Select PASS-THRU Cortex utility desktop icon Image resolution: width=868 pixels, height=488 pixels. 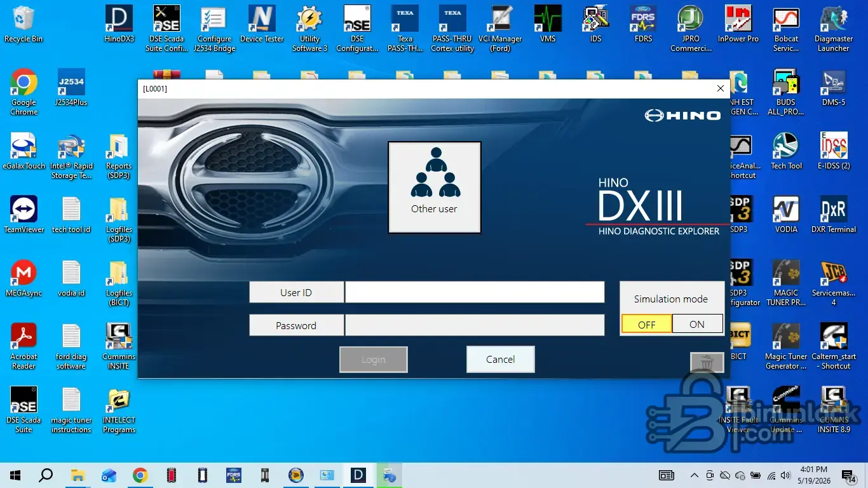point(452,29)
